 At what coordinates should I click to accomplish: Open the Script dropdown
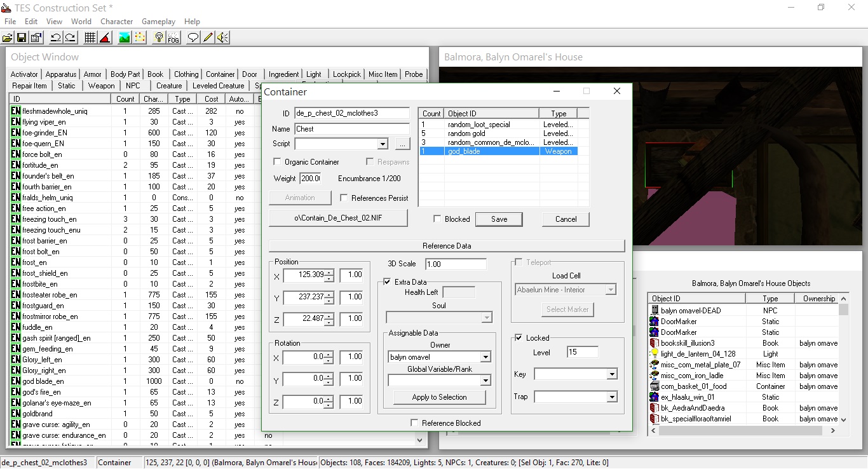(382, 144)
